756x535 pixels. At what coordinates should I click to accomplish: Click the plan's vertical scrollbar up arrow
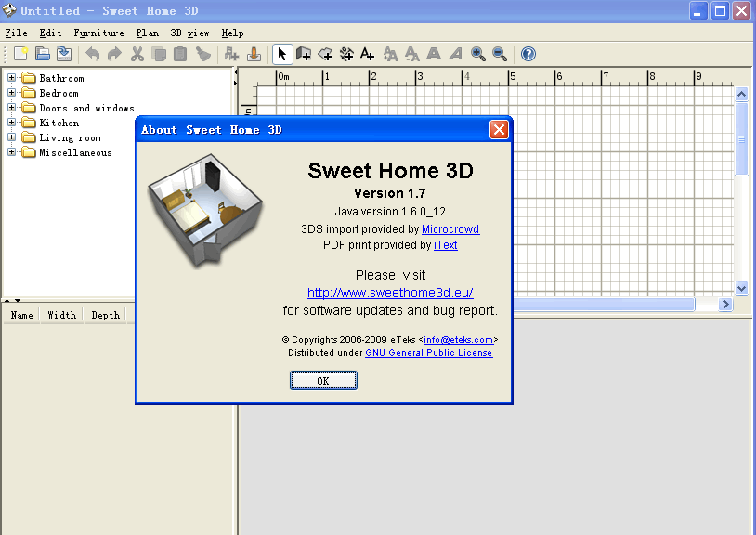(x=741, y=94)
